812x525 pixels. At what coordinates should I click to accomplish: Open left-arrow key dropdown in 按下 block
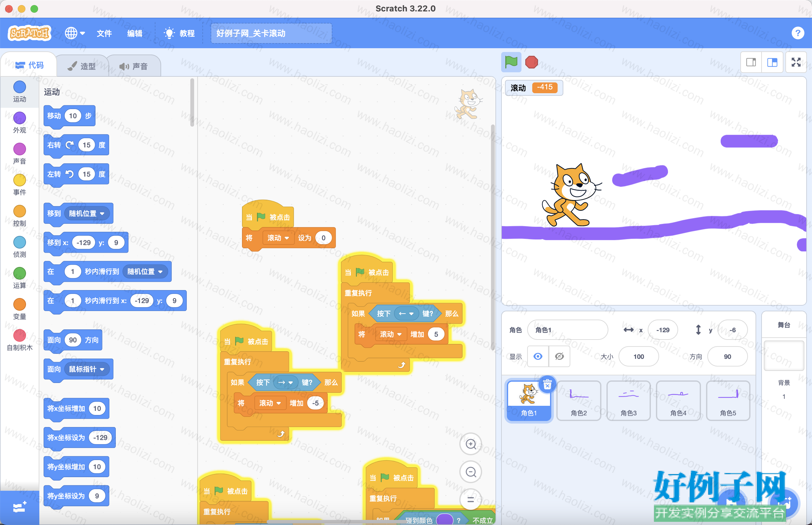click(406, 313)
